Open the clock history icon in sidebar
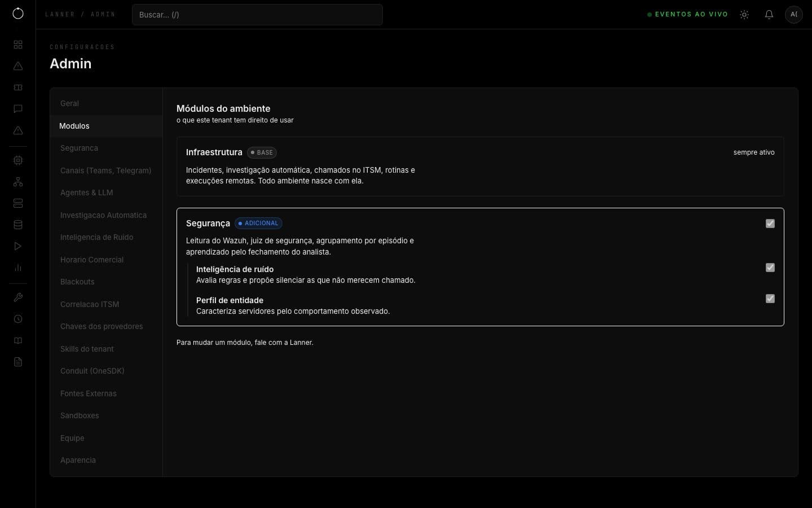The image size is (812, 508). pos(18,319)
